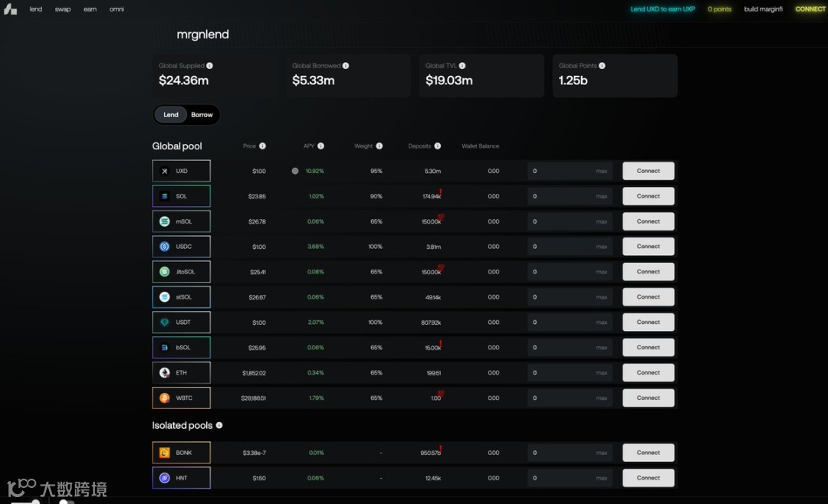Viewport: 828px width, 504px height.
Task: Open the swap nav item
Action: coord(62,9)
